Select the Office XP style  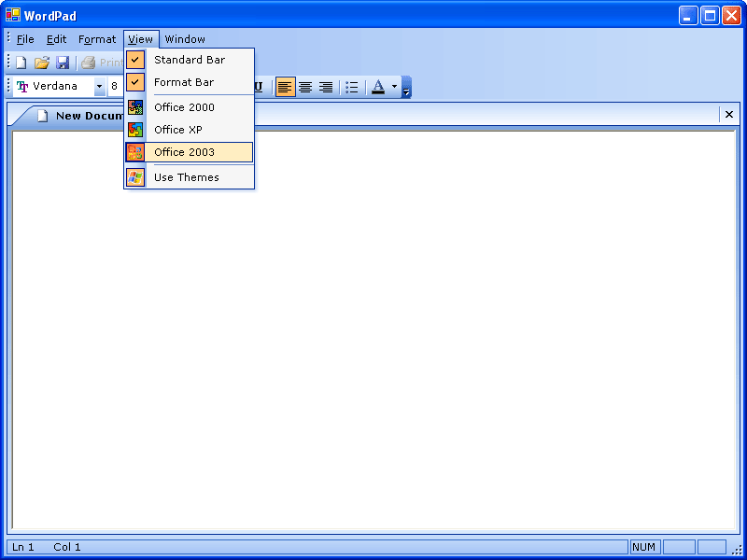pos(190,130)
